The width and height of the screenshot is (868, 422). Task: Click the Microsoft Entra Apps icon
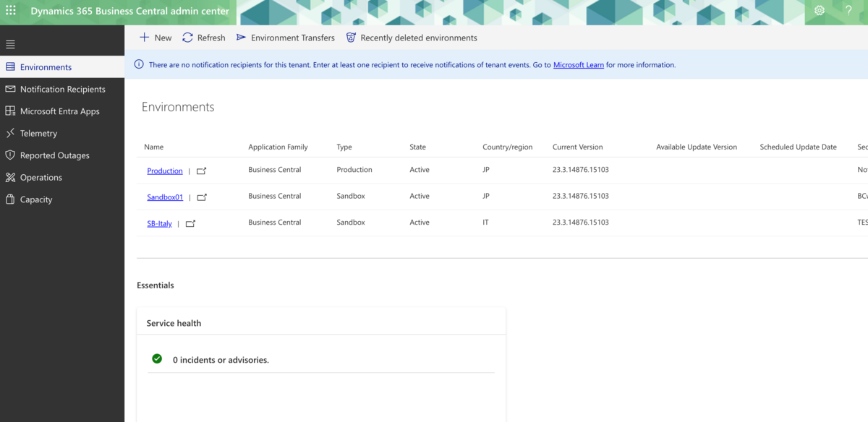click(x=10, y=111)
